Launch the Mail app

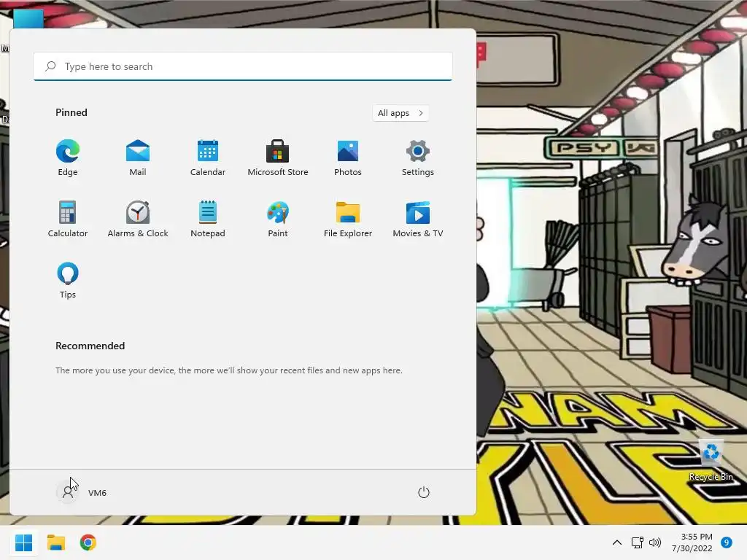click(x=138, y=158)
